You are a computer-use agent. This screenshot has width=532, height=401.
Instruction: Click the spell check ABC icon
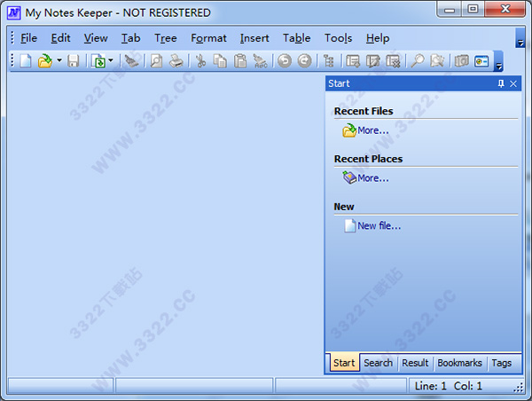click(260, 61)
